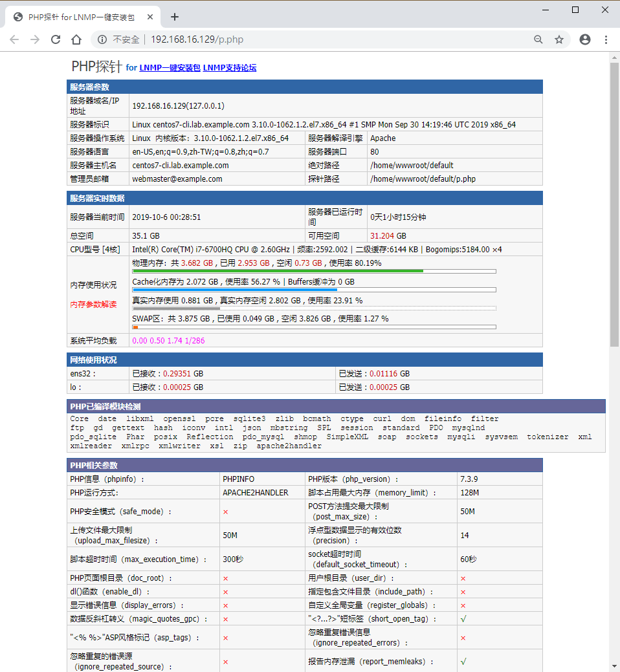This screenshot has height=672, width=620.
Task: Click the green physical memory usage bar
Action: tap(278, 271)
